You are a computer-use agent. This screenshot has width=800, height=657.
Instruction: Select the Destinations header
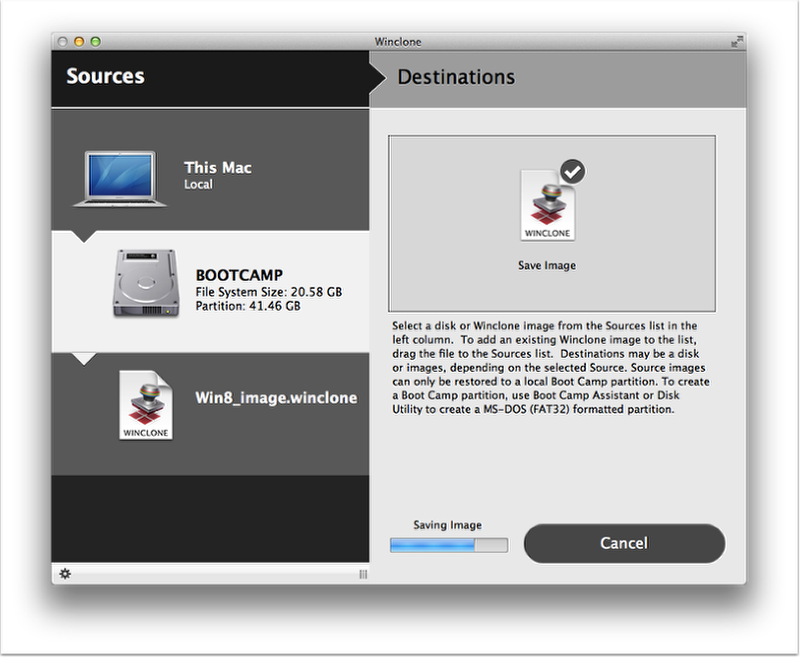(456, 77)
